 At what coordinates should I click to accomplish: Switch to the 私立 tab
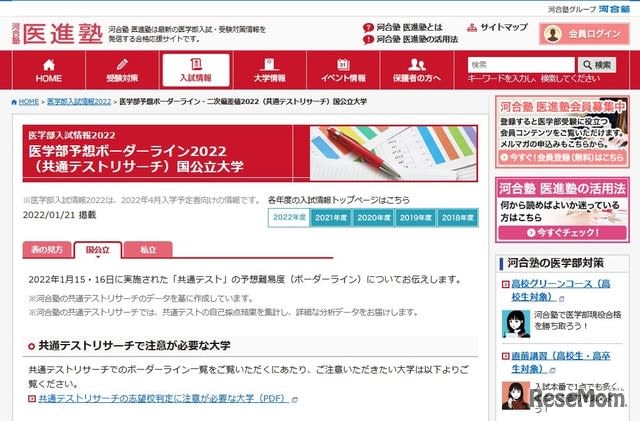click(148, 250)
